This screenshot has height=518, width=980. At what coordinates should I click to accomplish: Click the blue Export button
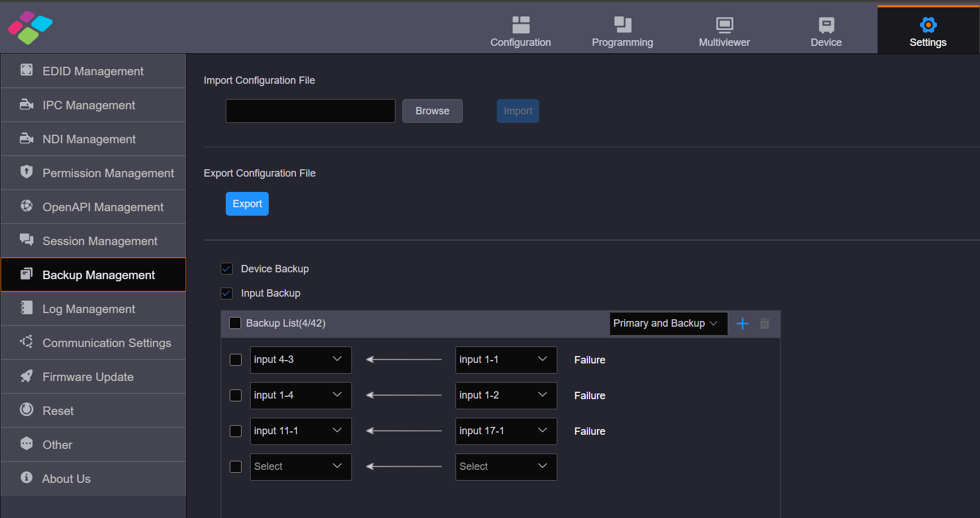click(247, 204)
